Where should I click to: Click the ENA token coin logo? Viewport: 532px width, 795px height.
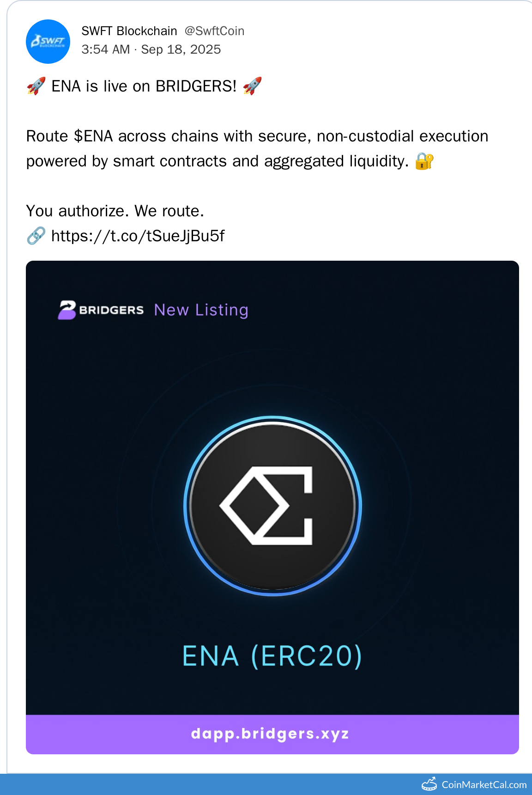[x=272, y=506]
